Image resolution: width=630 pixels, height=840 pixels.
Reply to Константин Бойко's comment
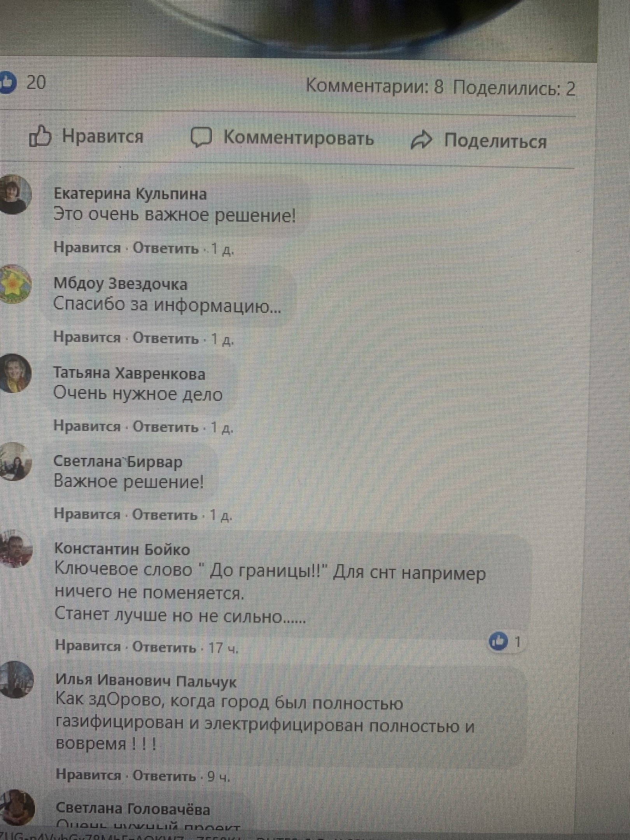165,647
